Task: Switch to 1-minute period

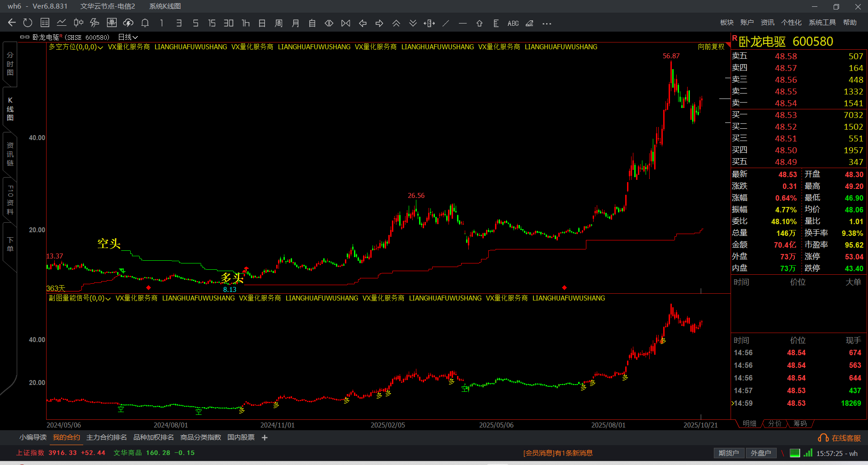Action: click(x=162, y=23)
